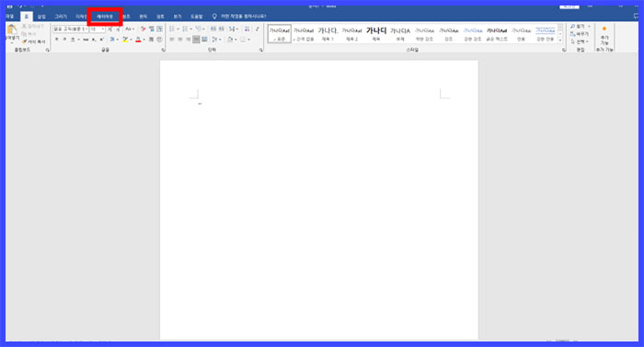This screenshot has height=347, width=644.
Task: Apply the 부제 (Subtitle) style
Action: coord(400,34)
